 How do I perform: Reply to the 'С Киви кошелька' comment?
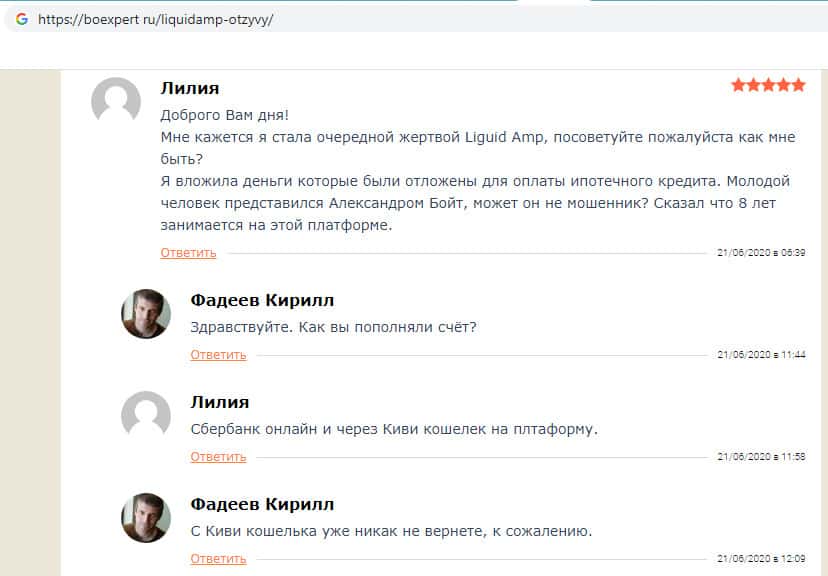(218, 559)
